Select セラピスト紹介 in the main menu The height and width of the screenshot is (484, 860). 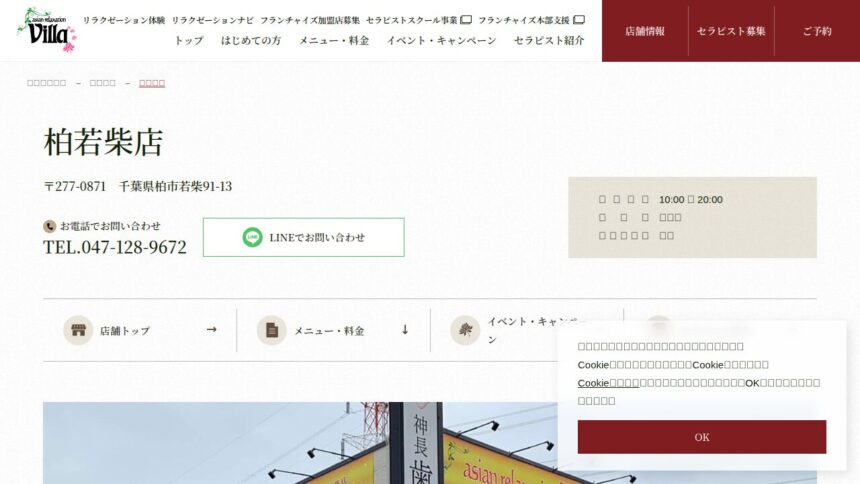(x=548, y=41)
